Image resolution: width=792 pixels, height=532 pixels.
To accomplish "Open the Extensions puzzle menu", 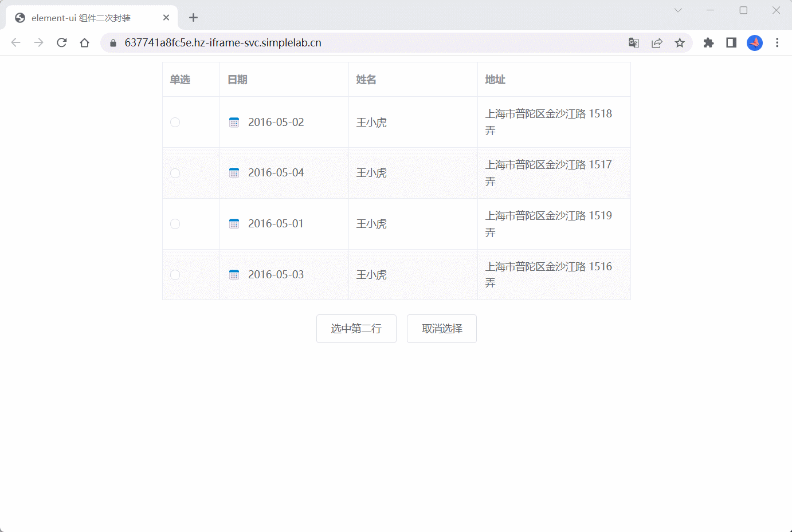I will 708,43.
